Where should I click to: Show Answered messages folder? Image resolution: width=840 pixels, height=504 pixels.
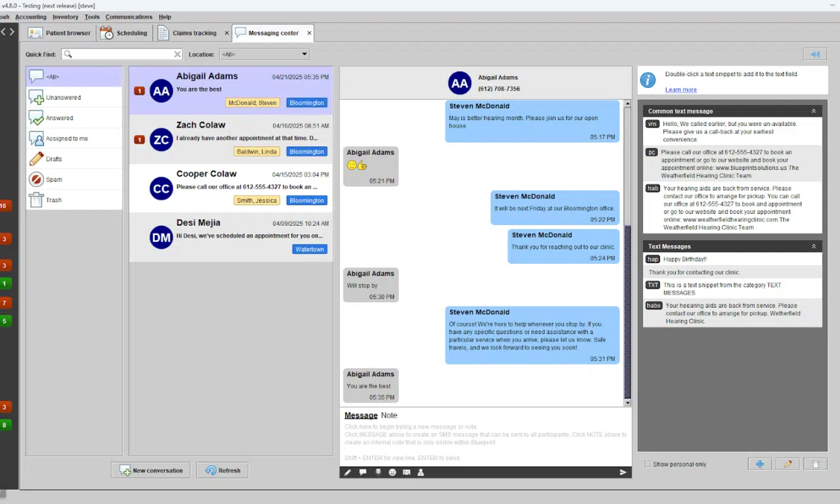74,118
